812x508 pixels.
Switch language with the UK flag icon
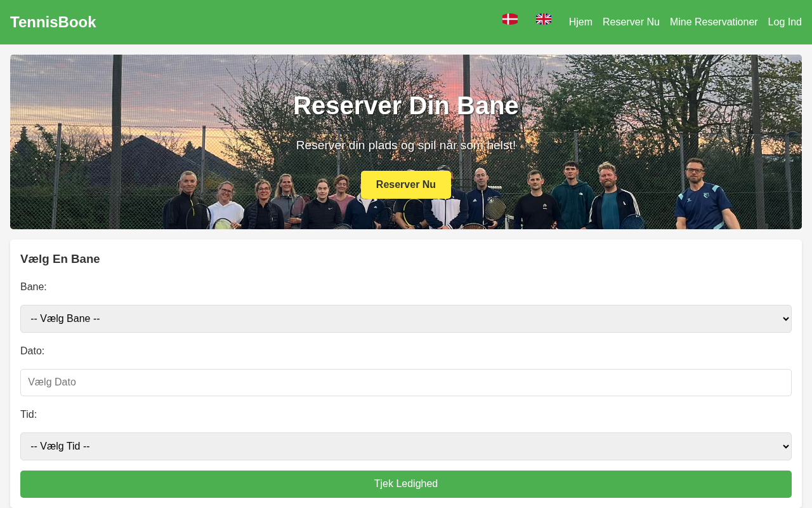(x=544, y=19)
